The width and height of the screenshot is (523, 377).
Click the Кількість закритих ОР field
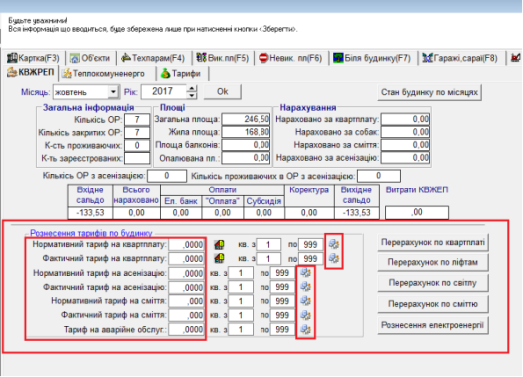[137, 133]
